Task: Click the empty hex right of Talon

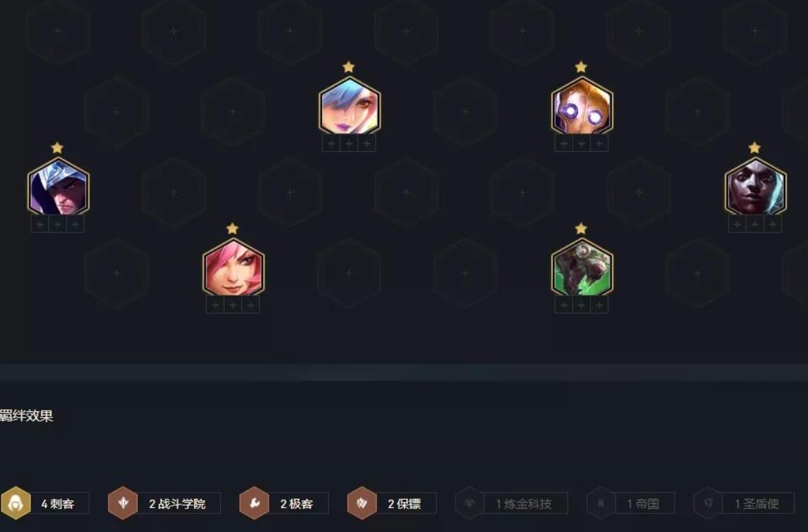Action: (174, 192)
